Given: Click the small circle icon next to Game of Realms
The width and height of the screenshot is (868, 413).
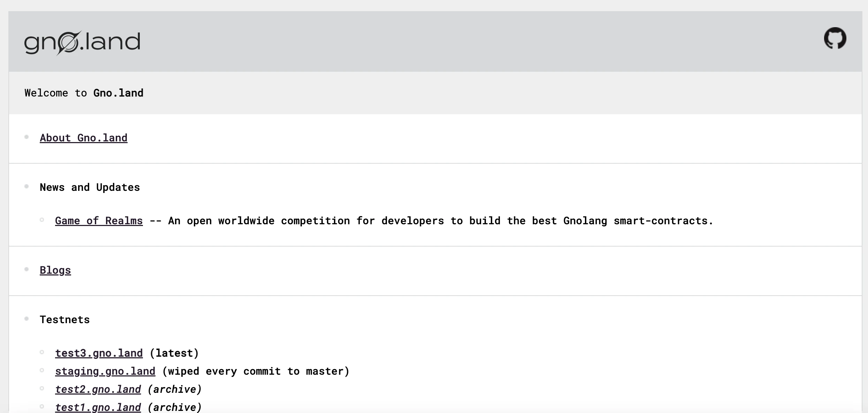Looking at the screenshot, I should tap(45, 220).
